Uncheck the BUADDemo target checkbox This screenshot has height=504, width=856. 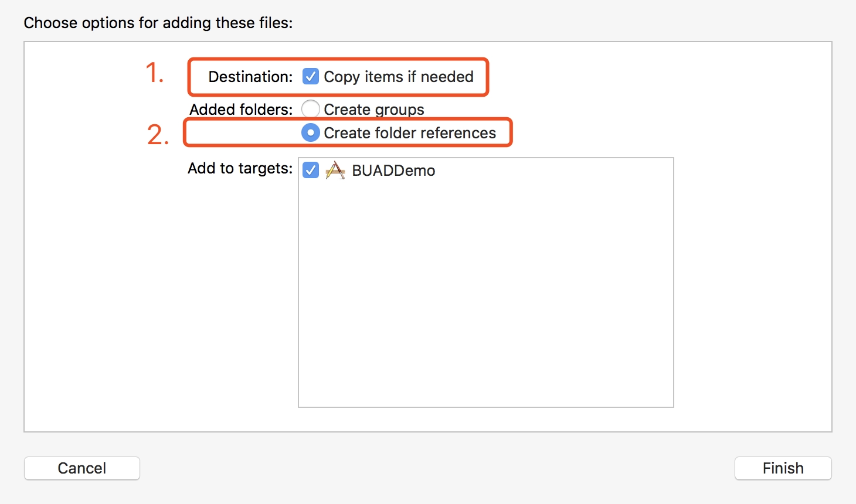tap(311, 170)
